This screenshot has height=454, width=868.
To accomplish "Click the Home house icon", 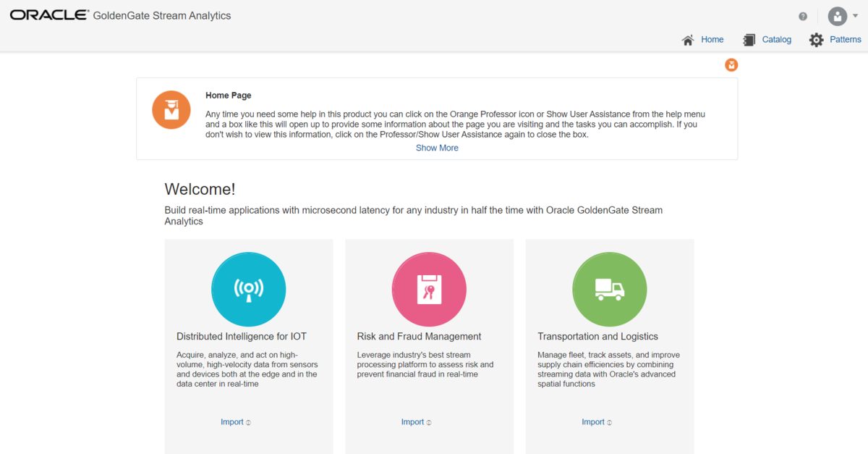I will [688, 40].
